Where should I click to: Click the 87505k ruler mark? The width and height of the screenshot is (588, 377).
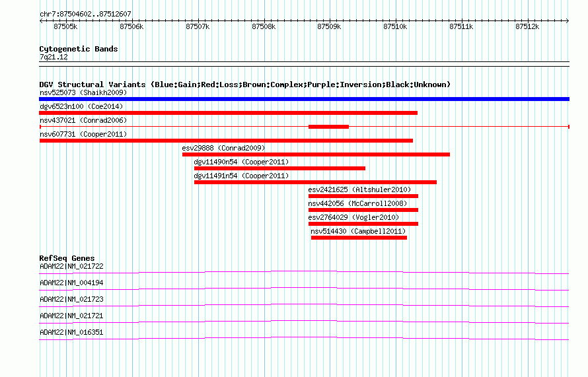[65, 26]
